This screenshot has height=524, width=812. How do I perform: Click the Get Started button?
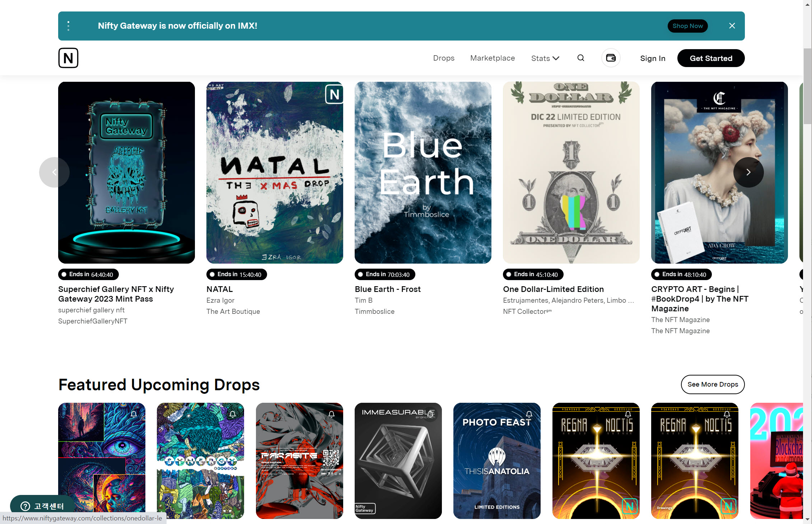[711, 58]
